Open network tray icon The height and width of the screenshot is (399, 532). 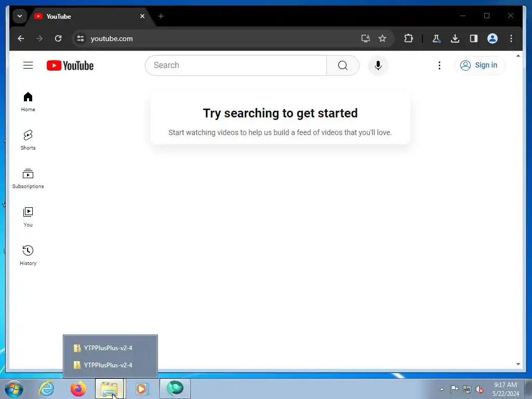click(467, 389)
